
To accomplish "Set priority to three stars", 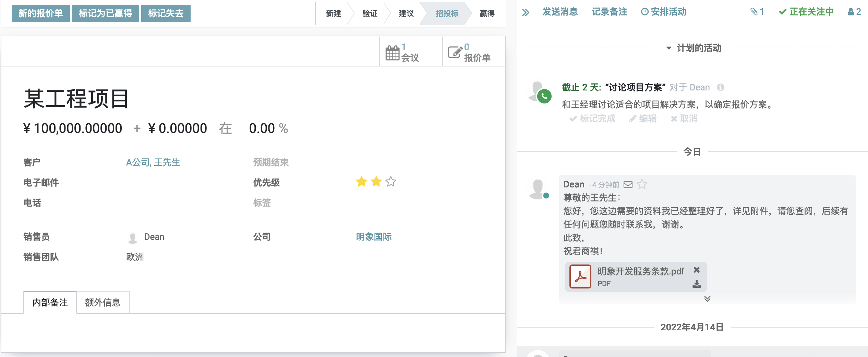I will point(391,182).
